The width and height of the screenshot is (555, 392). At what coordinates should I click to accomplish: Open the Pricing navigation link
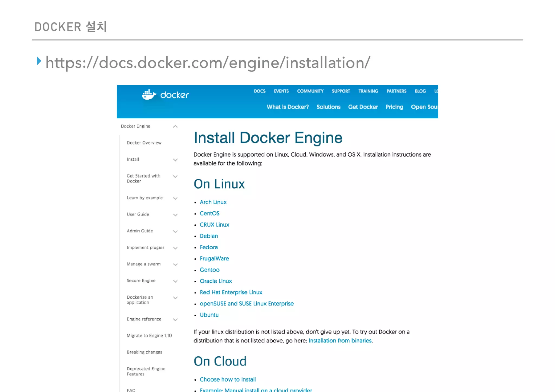(x=394, y=107)
